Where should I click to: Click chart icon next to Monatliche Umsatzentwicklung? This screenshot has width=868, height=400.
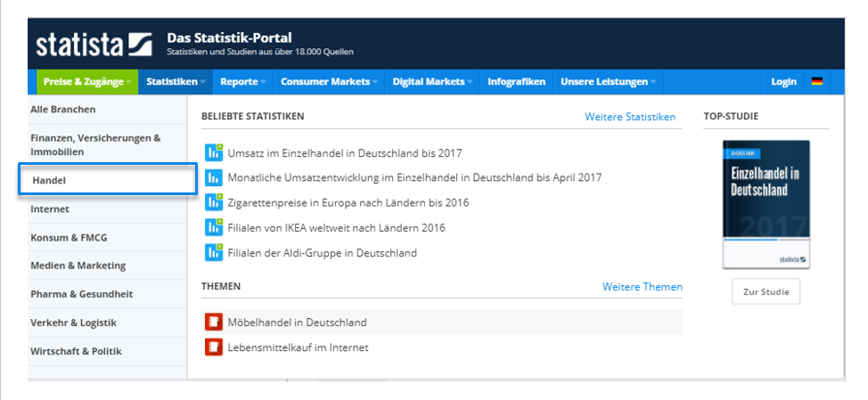(213, 177)
